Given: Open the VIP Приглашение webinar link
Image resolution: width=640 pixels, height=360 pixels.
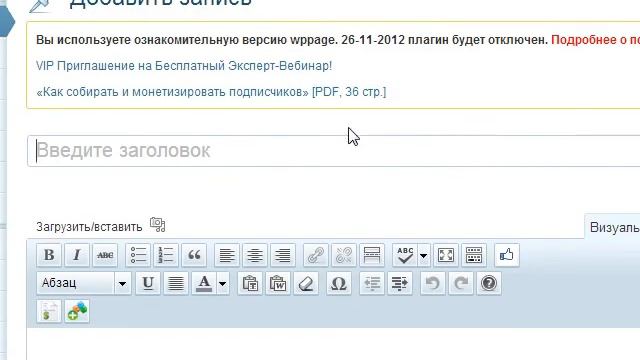Looking at the screenshot, I should (184, 66).
